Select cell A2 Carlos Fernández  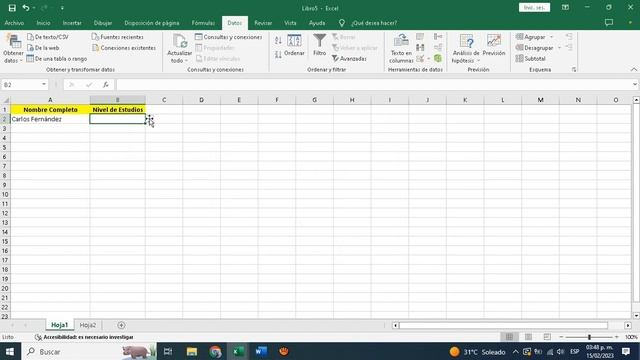[50, 119]
